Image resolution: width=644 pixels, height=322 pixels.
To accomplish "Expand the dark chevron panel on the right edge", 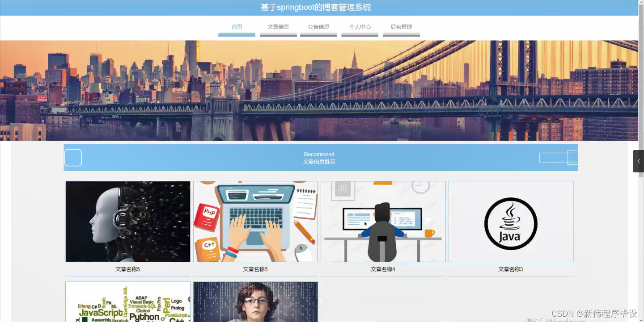I will click(x=638, y=161).
